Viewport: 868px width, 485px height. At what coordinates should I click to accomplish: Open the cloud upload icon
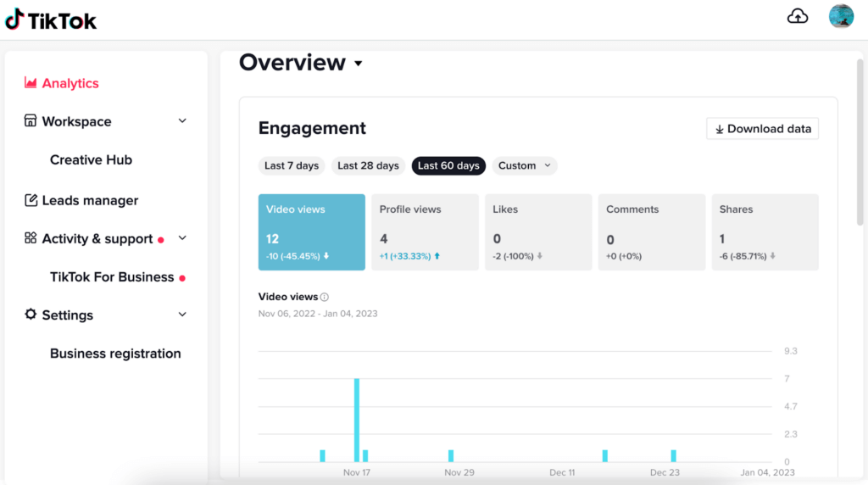[797, 16]
